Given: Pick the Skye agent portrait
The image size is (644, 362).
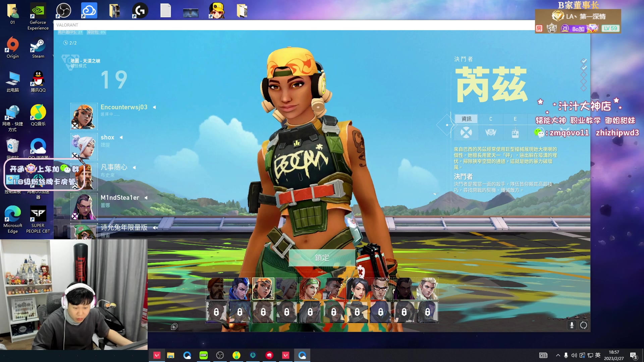Looking at the screenshot, I should pos(310,289).
